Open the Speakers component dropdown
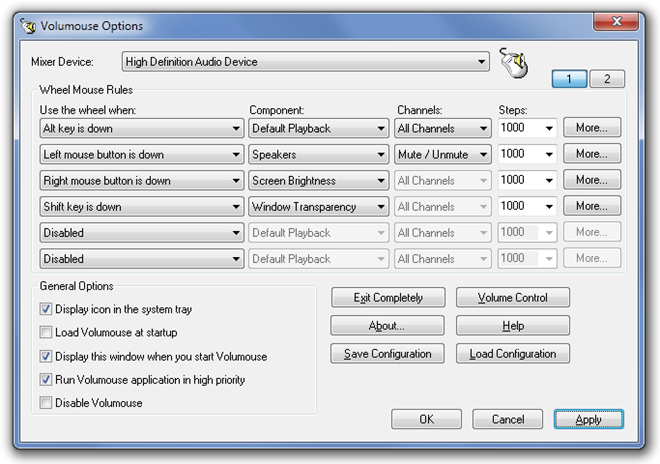The height and width of the screenshot is (464, 660). pyautogui.click(x=319, y=155)
